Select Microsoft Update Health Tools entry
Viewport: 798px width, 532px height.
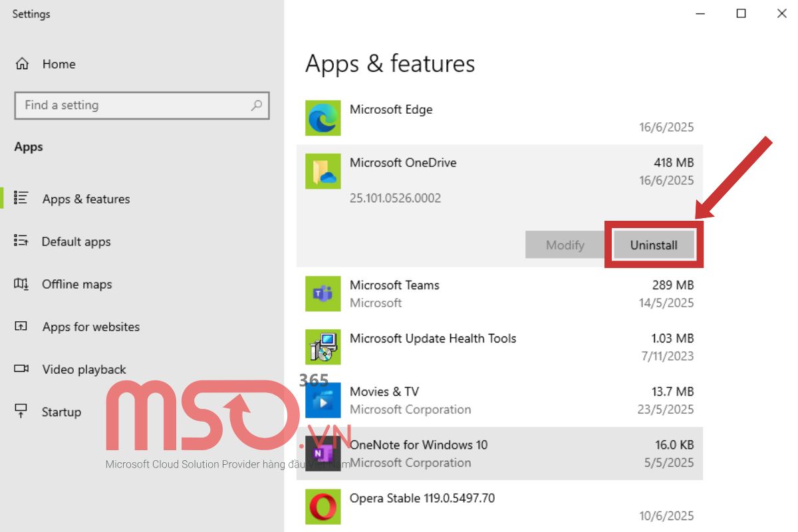point(499,346)
